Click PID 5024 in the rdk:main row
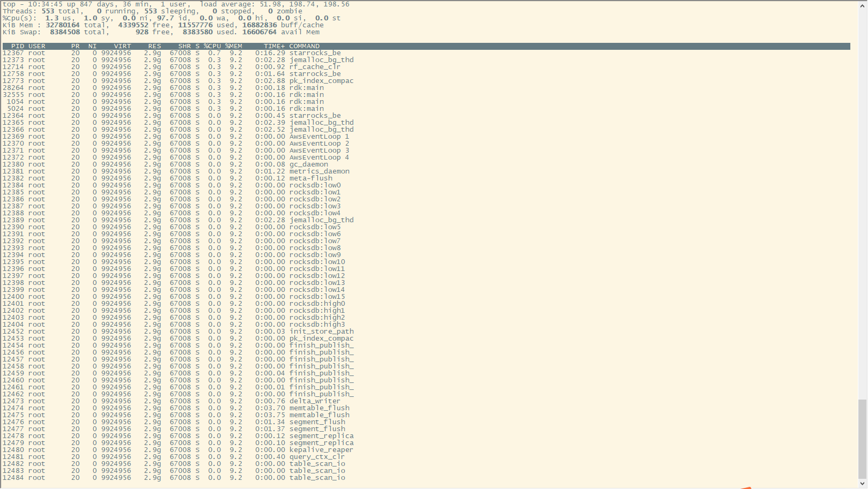868x489 pixels. (x=16, y=109)
